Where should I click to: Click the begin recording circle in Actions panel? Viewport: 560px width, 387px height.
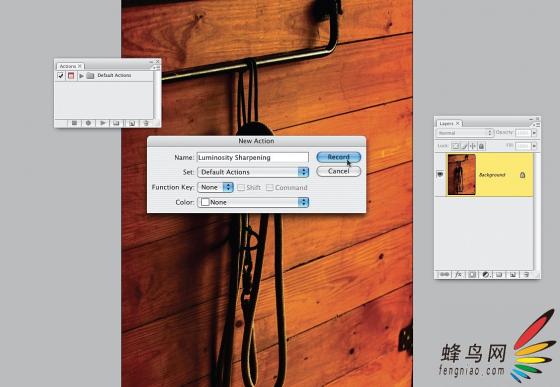point(88,123)
